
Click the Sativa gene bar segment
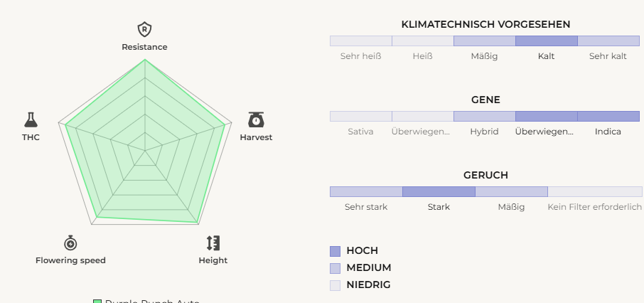coord(361,116)
